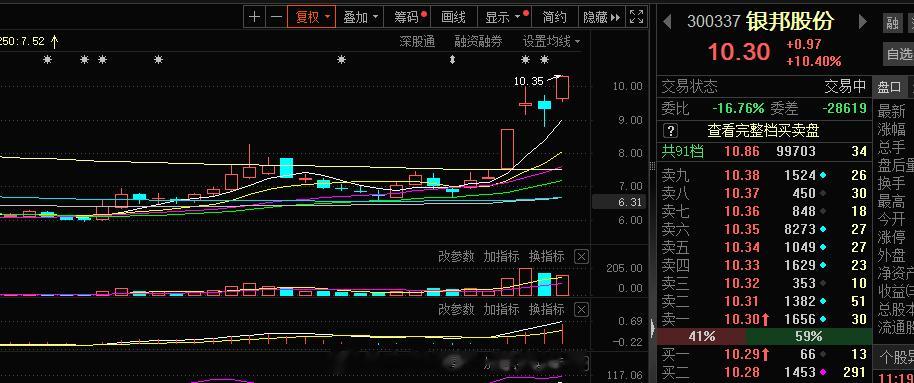Click 换指标 in the volume indicator panel
The width and height of the screenshot is (914, 383).
pyautogui.click(x=547, y=256)
